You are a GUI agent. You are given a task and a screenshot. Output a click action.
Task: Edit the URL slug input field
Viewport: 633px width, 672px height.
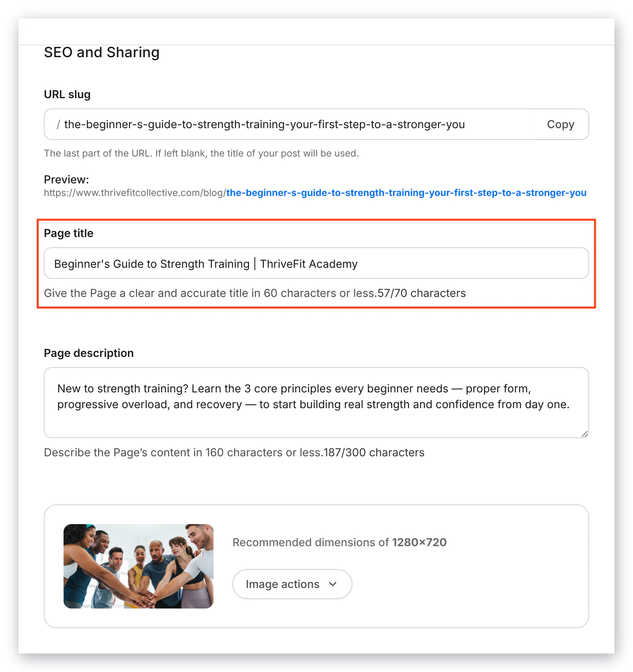[x=288, y=124]
